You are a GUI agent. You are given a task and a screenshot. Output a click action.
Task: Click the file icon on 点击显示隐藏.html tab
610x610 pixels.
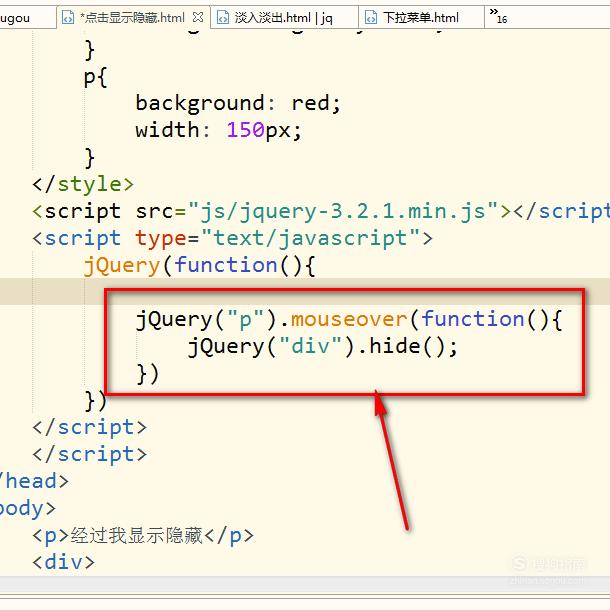pyautogui.click(x=68, y=18)
